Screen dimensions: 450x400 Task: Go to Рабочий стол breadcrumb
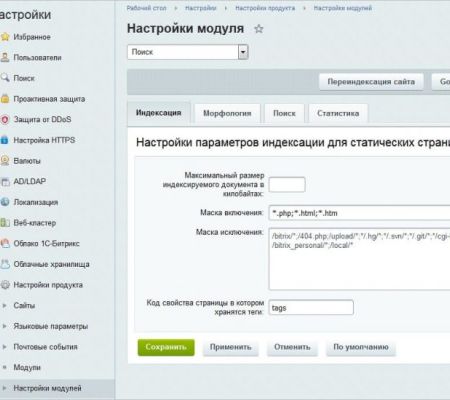pos(146,8)
